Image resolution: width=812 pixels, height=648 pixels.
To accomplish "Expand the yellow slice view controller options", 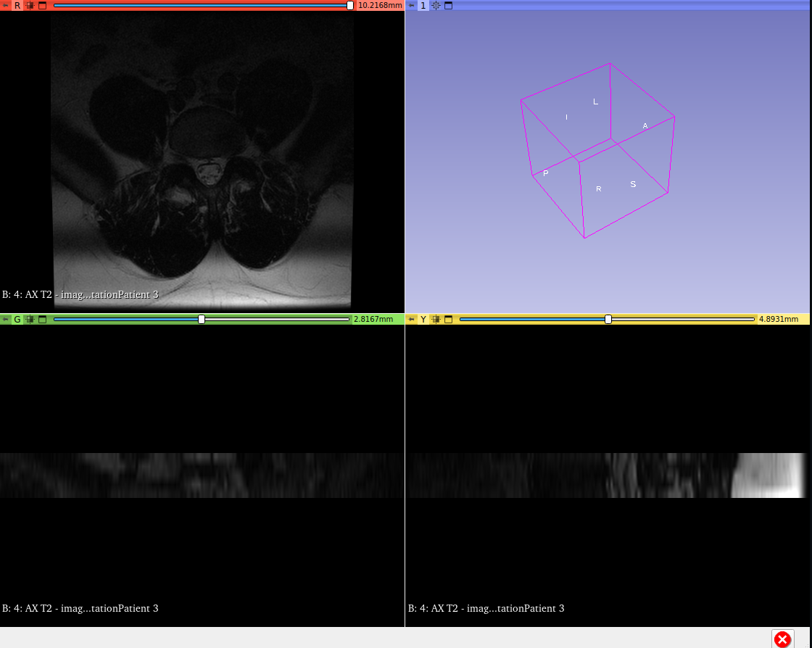I will coord(411,318).
